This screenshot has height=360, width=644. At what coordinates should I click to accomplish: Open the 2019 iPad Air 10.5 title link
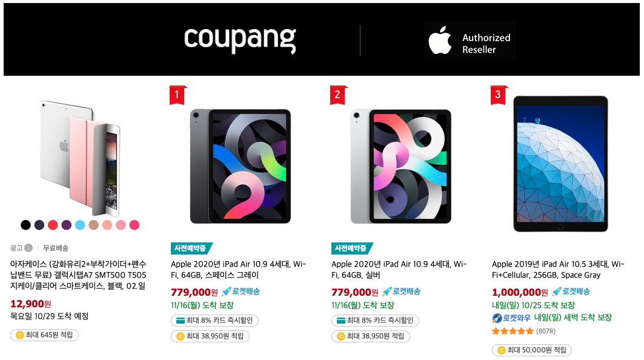tap(558, 270)
